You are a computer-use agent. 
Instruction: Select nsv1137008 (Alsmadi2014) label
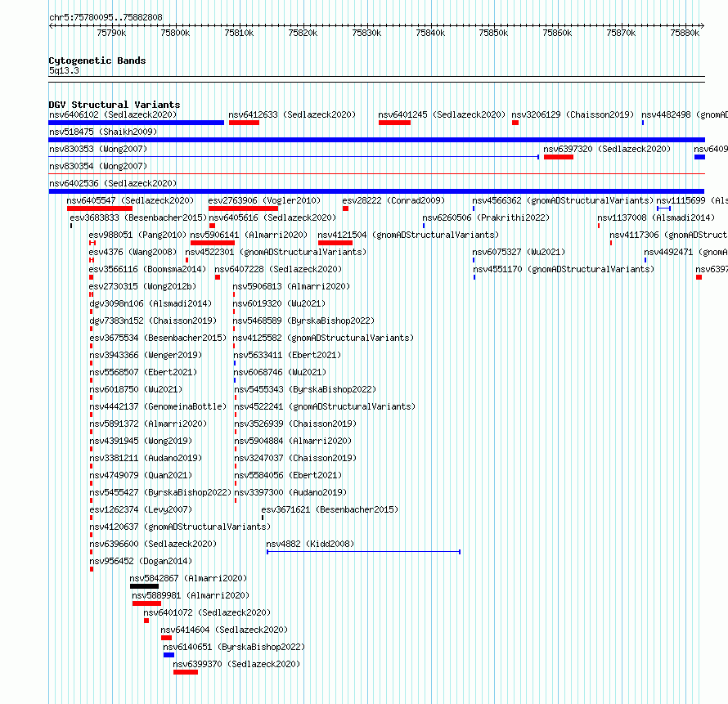point(656,217)
